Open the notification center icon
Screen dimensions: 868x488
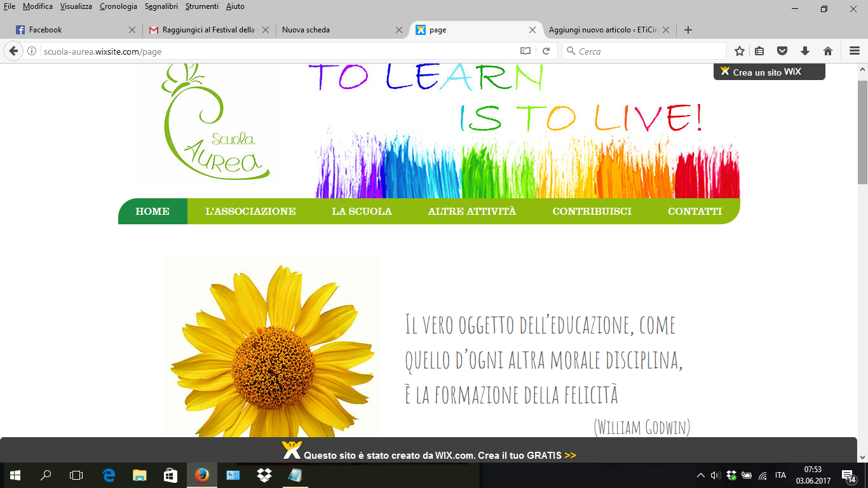point(848,475)
